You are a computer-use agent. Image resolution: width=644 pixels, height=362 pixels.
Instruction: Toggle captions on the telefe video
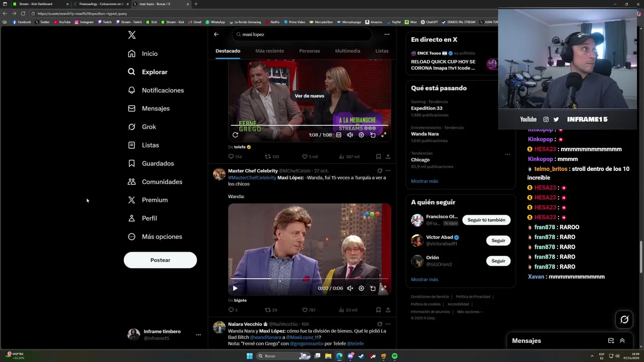(339, 135)
